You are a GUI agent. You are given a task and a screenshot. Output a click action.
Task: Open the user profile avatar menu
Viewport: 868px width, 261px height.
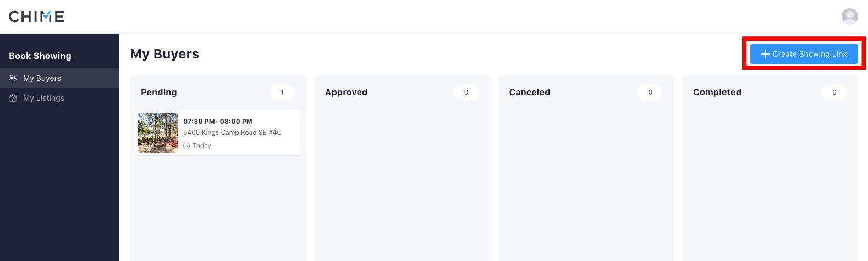click(x=849, y=17)
